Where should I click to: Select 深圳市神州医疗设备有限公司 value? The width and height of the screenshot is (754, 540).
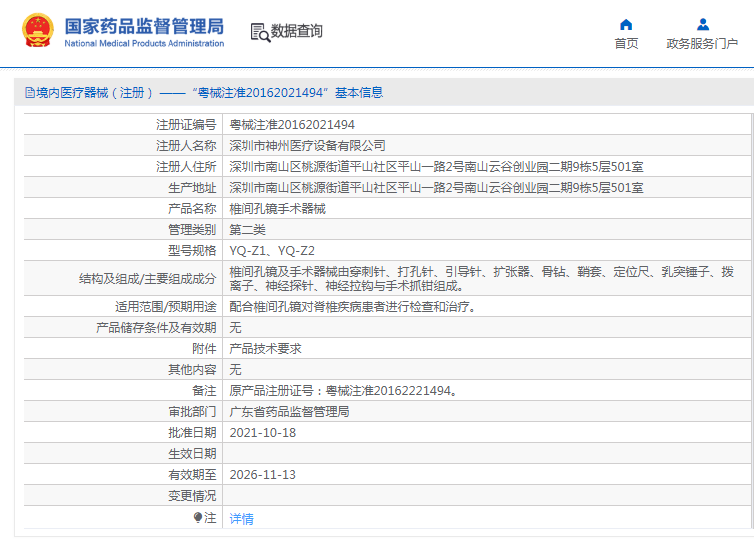(x=307, y=146)
